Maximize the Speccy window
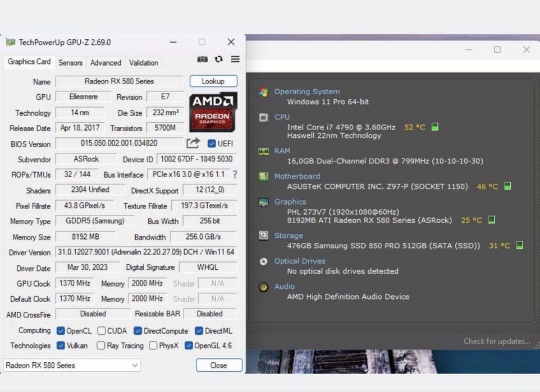 (x=497, y=50)
